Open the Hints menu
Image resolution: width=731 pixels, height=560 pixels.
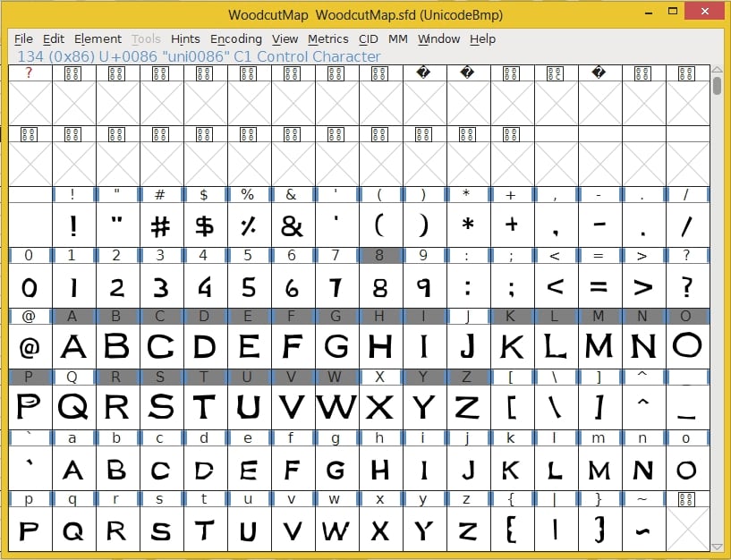[x=185, y=39]
